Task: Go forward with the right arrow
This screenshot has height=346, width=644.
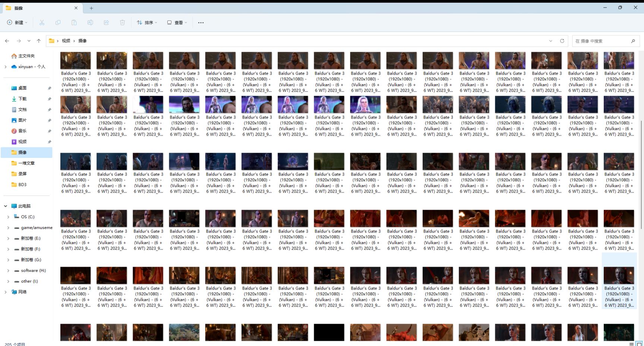Action: click(x=19, y=41)
